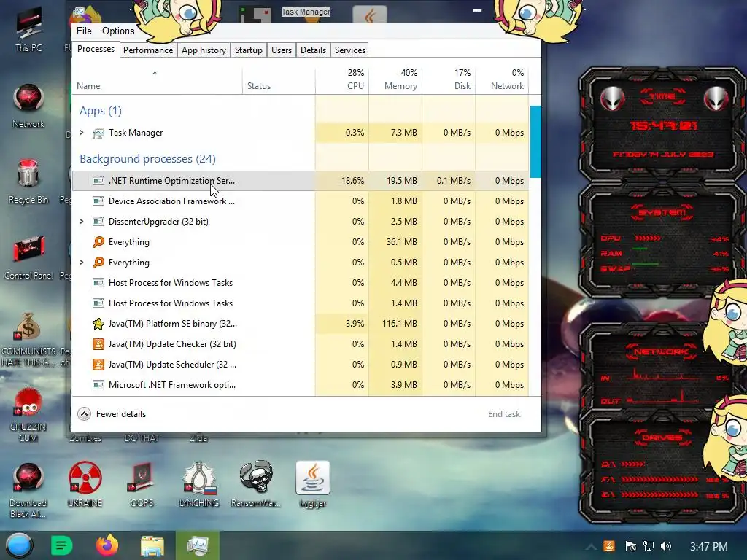Click the Action Center flag tray icon
Image resolution: width=747 pixels, height=560 pixels.
(x=630, y=546)
